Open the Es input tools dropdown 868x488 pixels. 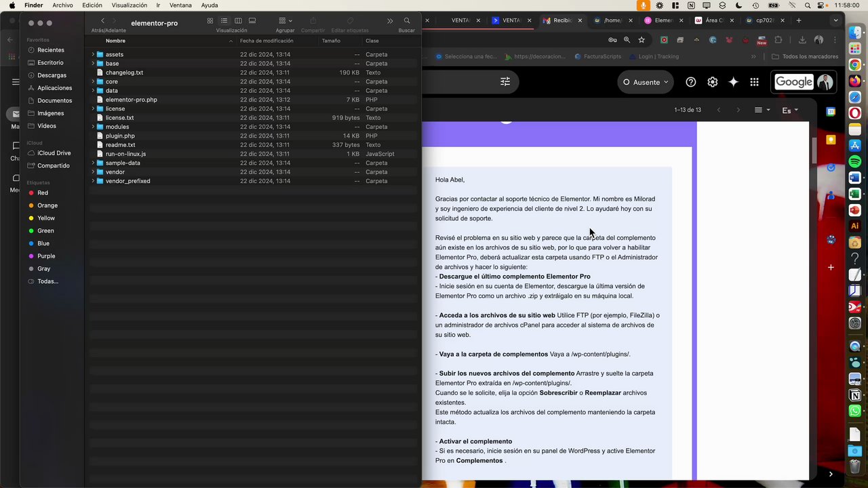[x=790, y=110]
